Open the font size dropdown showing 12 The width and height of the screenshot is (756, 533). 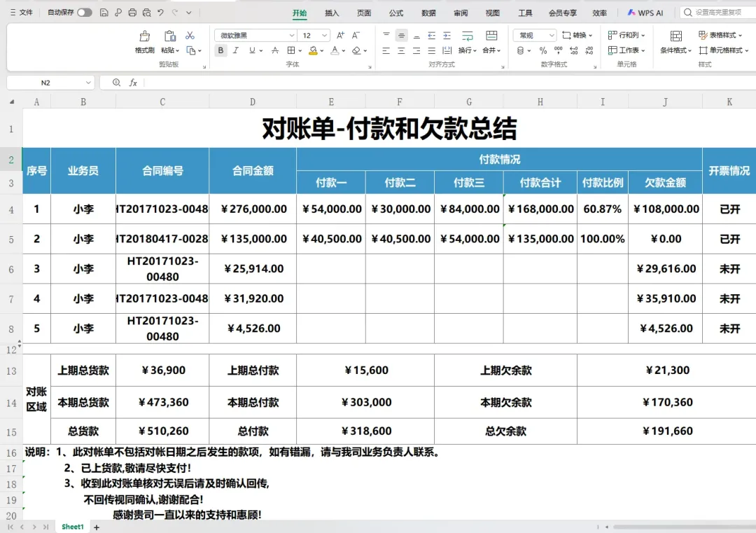(325, 35)
